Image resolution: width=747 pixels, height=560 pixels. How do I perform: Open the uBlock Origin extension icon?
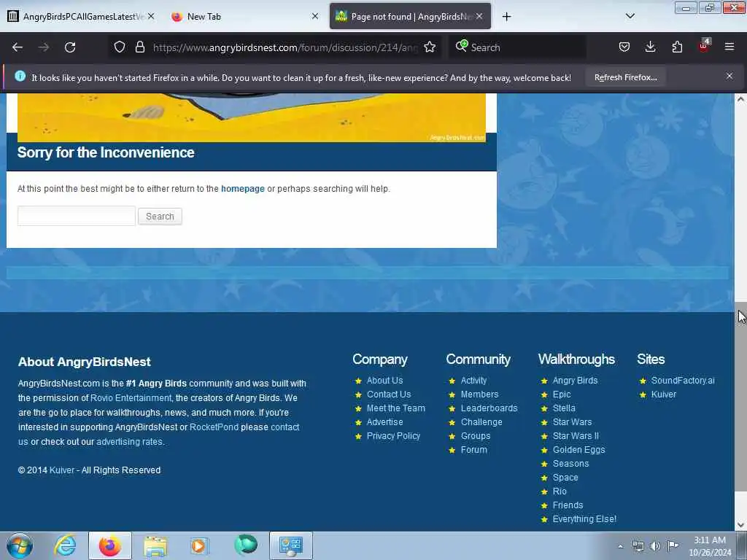[x=704, y=46]
